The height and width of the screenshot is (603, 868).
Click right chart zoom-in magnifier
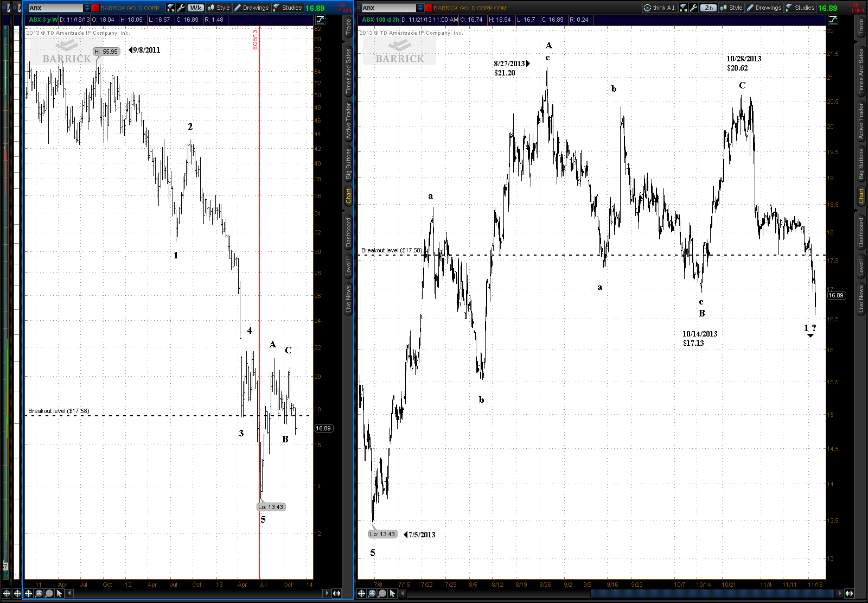tap(372, 593)
